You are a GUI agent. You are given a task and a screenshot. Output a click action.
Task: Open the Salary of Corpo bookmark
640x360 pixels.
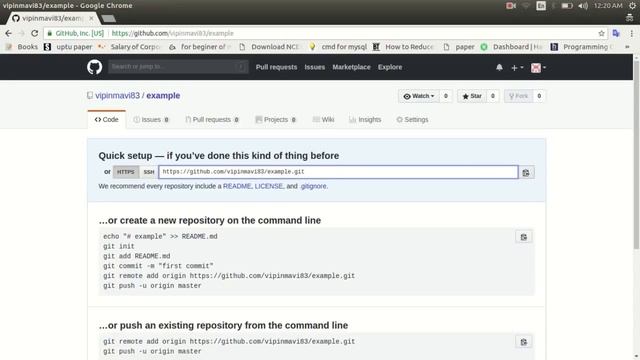click(x=130, y=47)
